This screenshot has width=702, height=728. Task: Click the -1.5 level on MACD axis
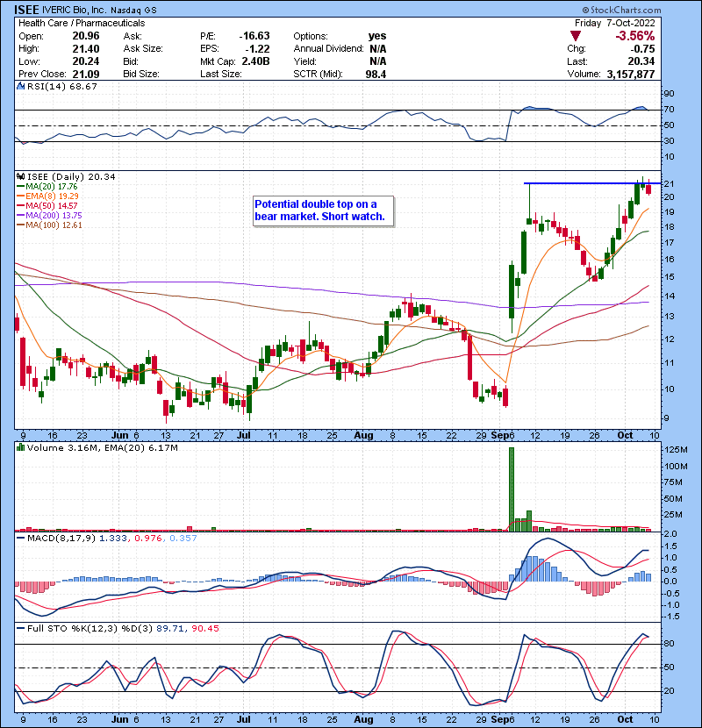(x=672, y=617)
